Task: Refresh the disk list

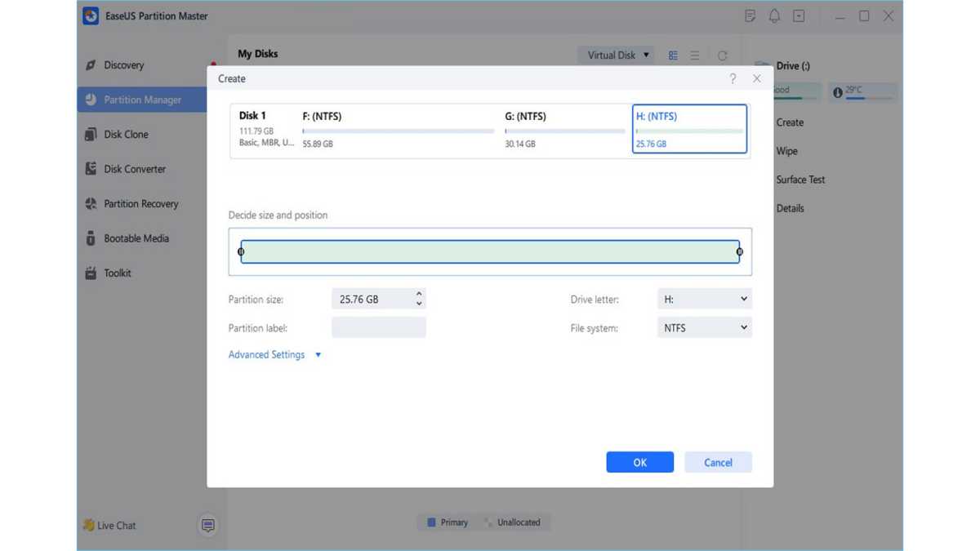Action: tap(722, 56)
